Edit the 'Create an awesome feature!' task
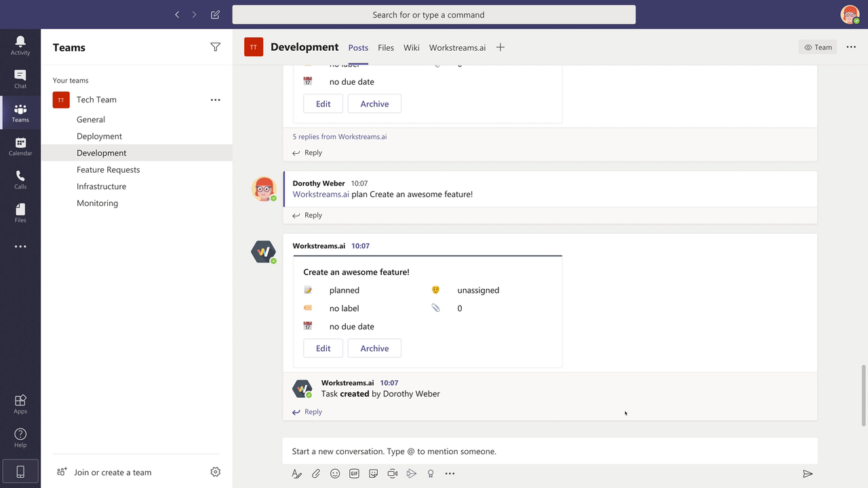This screenshot has height=488, width=868. coord(323,348)
